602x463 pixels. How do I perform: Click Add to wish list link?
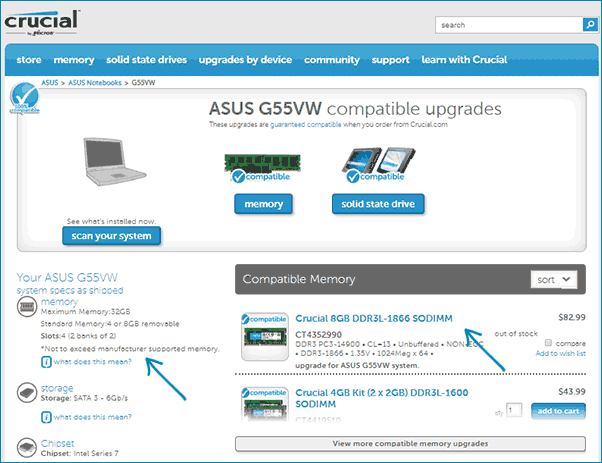pyautogui.click(x=561, y=353)
